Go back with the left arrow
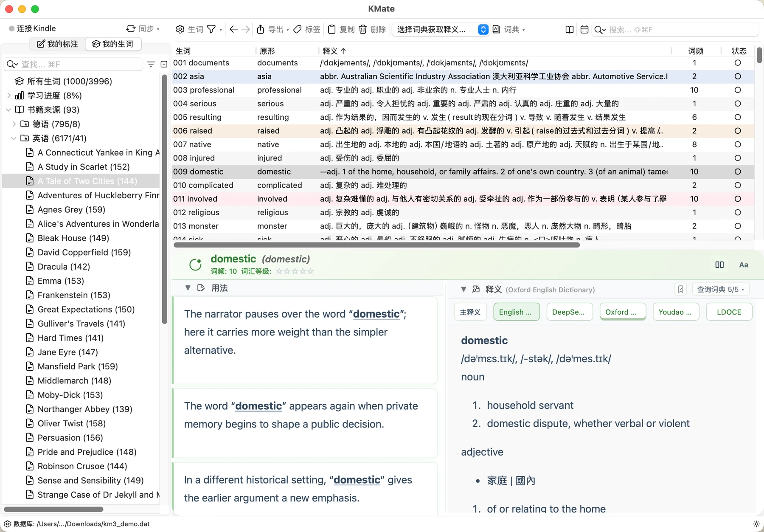 (x=233, y=29)
